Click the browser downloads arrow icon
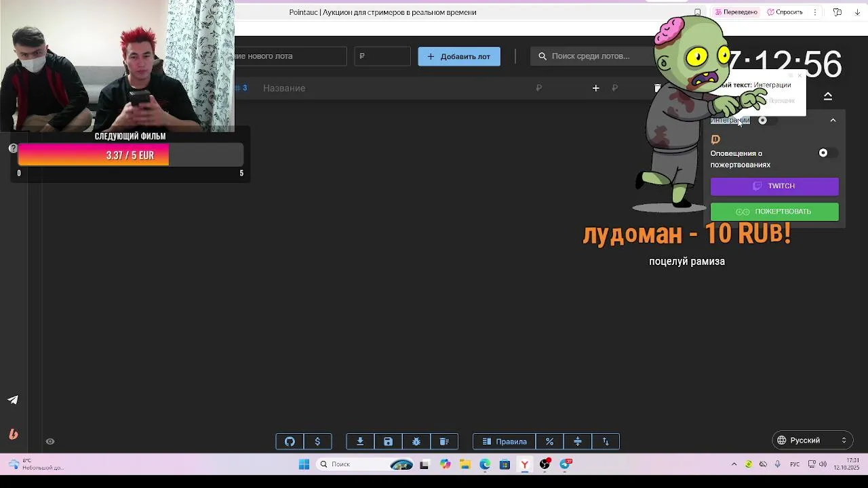This screenshot has width=868, height=488. tap(857, 12)
